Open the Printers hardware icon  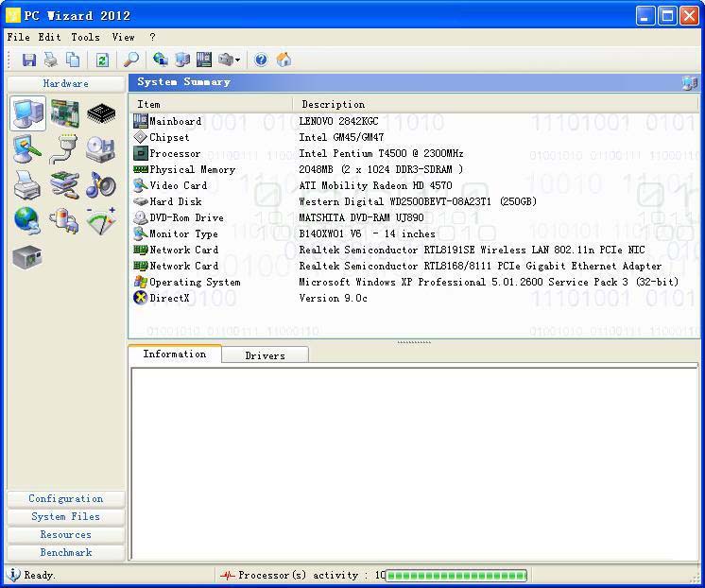click(x=27, y=184)
